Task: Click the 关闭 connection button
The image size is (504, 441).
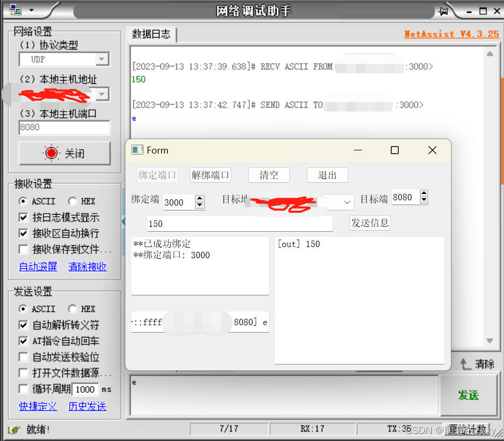Action: tap(64, 153)
